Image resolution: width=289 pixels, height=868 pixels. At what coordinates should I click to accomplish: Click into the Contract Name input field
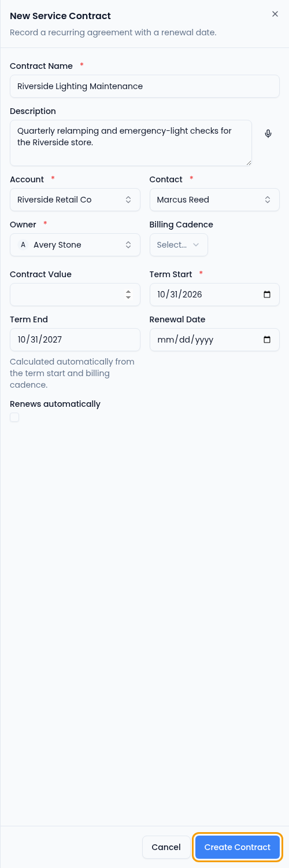[x=144, y=86]
